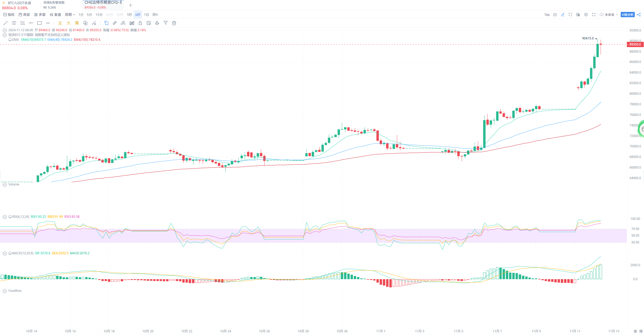The width and height of the screenshot is (644, 335).
Task: Select the ruler measurement tool
Action: click(115, 23)
